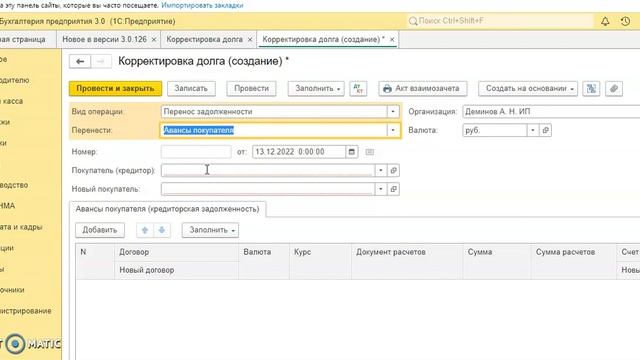The width and height of the screenshot is (640, 360).
Task: Print Акт взаимозачета
Action: pos(422,89)
